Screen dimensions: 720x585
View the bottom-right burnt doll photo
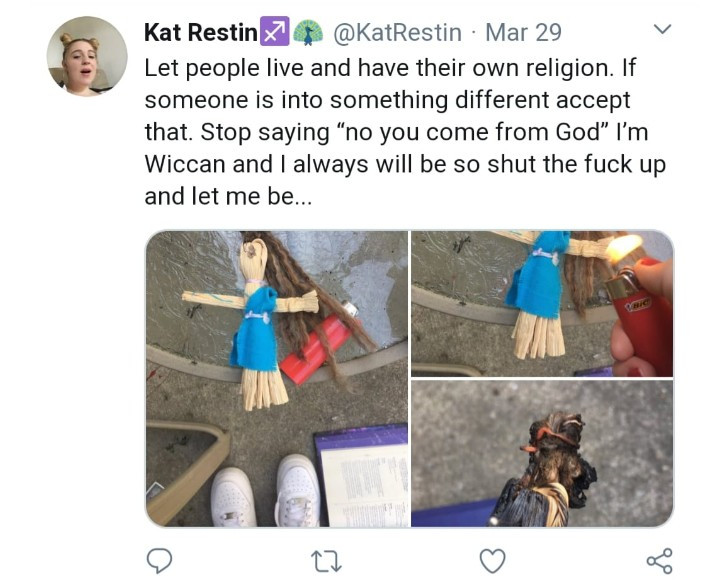542,453
